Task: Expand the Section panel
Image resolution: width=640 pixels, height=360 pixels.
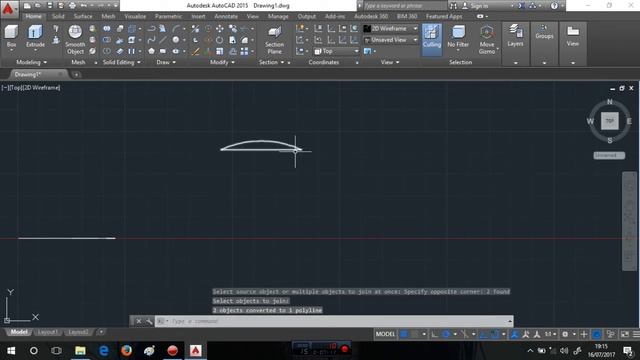Action: [271, 62]
